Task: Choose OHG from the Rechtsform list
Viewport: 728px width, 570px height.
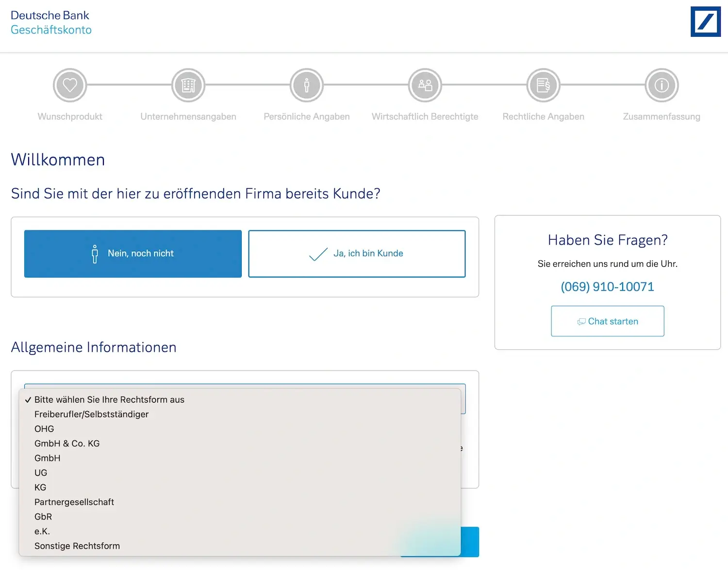Action: 240,429
